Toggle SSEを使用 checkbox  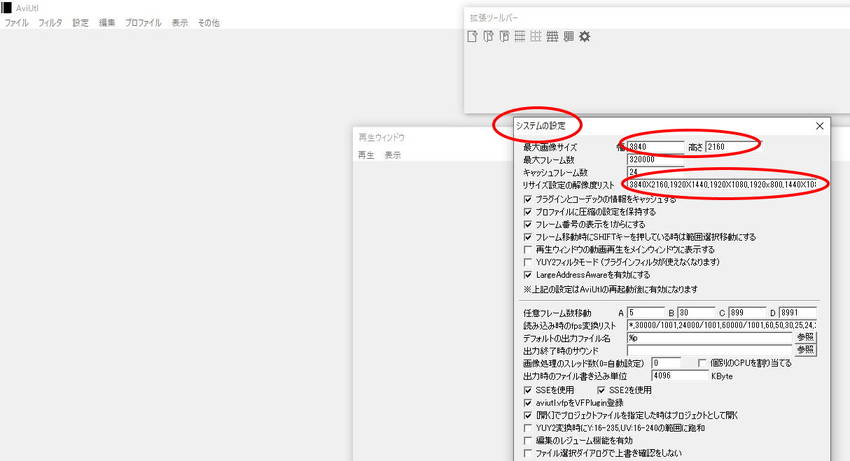click(x=527, y=390)
